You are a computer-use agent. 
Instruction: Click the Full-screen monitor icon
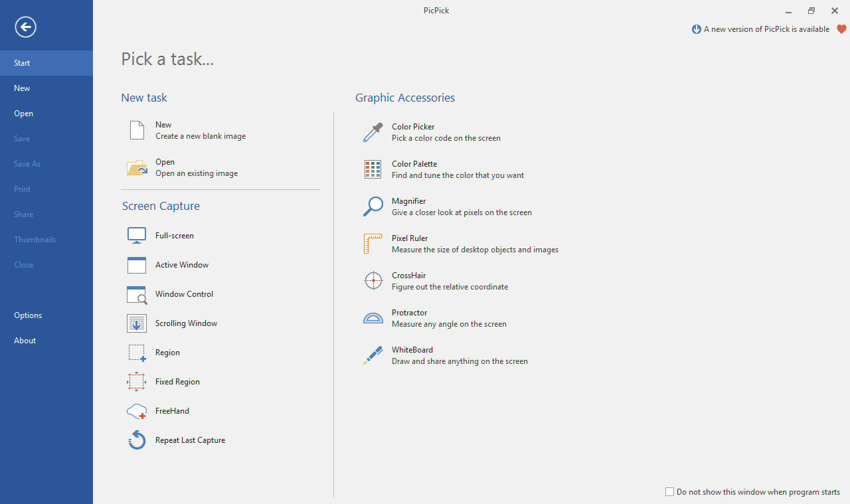point(137,236)
